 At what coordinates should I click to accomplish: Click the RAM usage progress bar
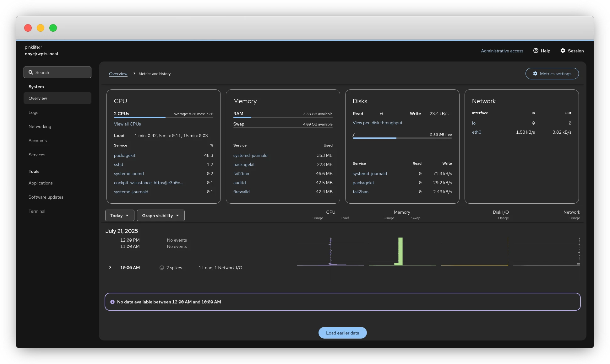coord(283,117)
